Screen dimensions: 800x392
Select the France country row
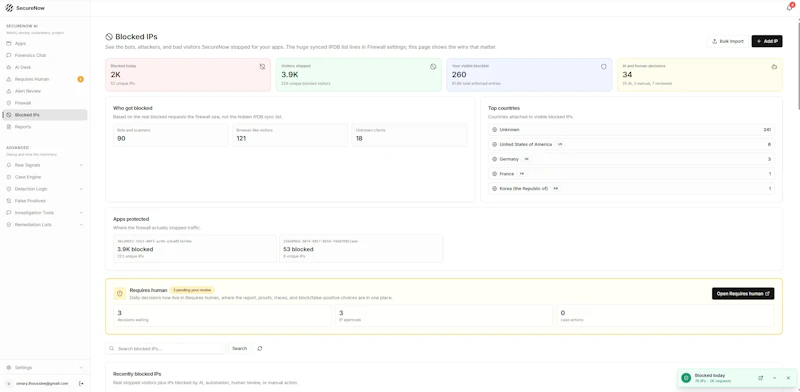632,174
